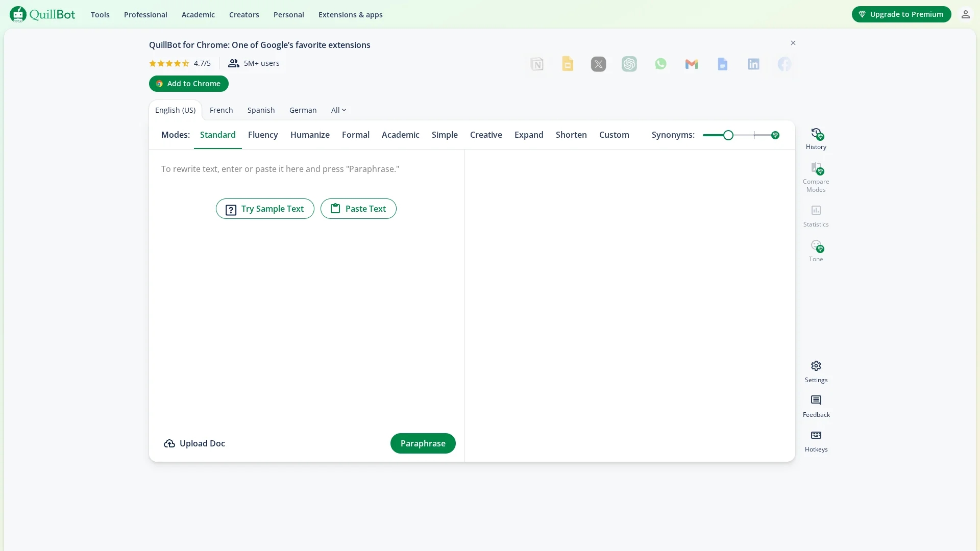Image resolution: width=980 pixels, height=551 pixels.
Task: Open the Tone panel
Action: tap(816, 251)
